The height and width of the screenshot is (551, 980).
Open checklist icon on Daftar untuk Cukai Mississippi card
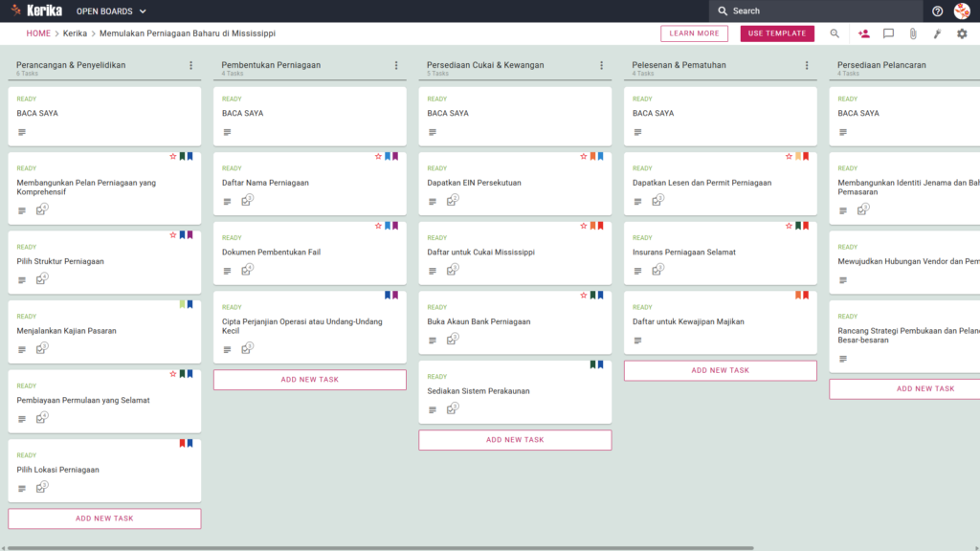coord(452,270)
